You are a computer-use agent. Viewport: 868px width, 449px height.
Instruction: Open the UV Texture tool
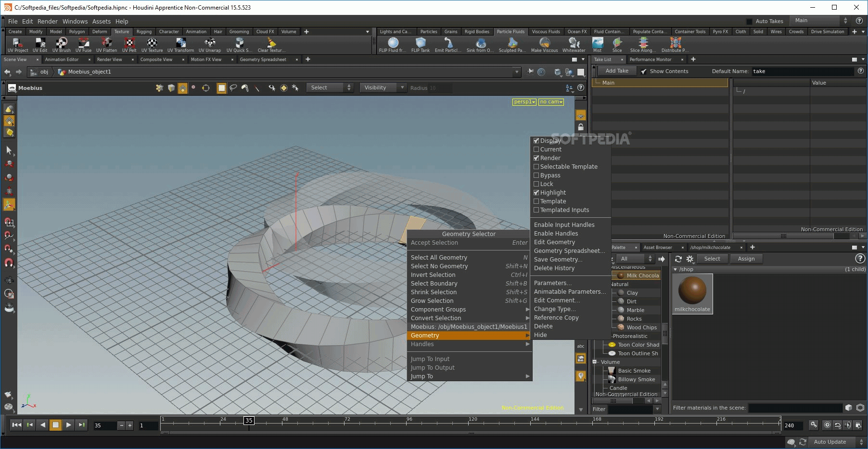pos(152,45)
